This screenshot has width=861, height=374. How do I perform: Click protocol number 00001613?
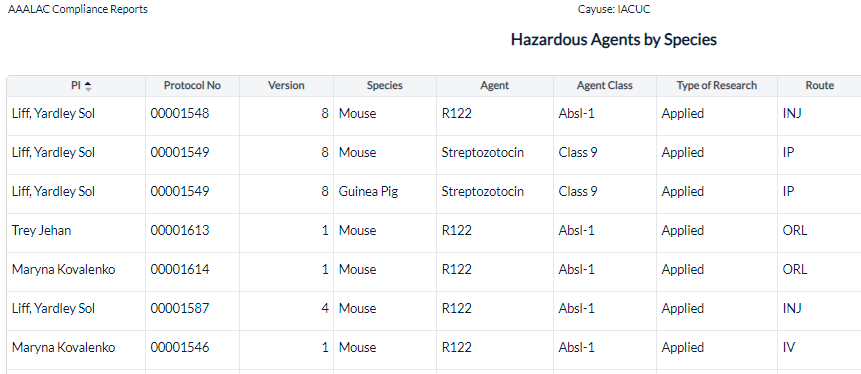pyautogui.click(x=180, y=231)
